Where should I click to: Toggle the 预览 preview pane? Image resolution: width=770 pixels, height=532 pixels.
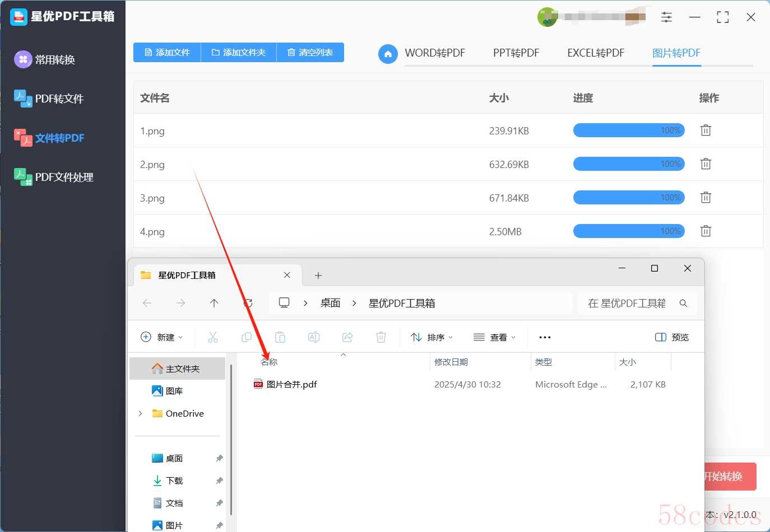click(x=672, y=337)
